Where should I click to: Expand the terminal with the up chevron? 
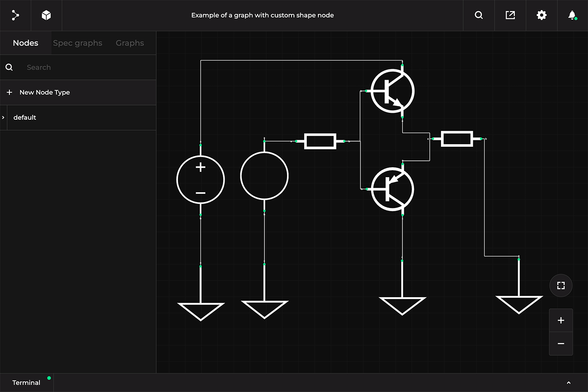569,383
